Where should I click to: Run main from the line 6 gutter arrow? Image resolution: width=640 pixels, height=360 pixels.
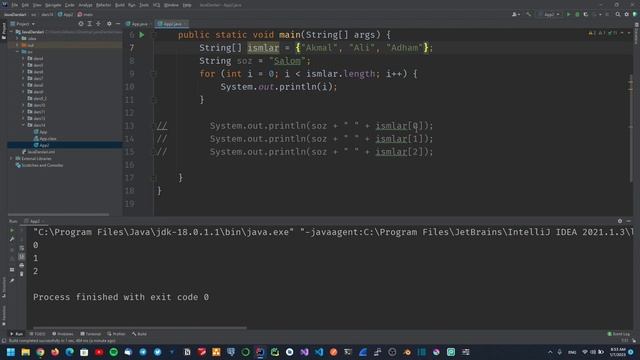coord(142,35)
